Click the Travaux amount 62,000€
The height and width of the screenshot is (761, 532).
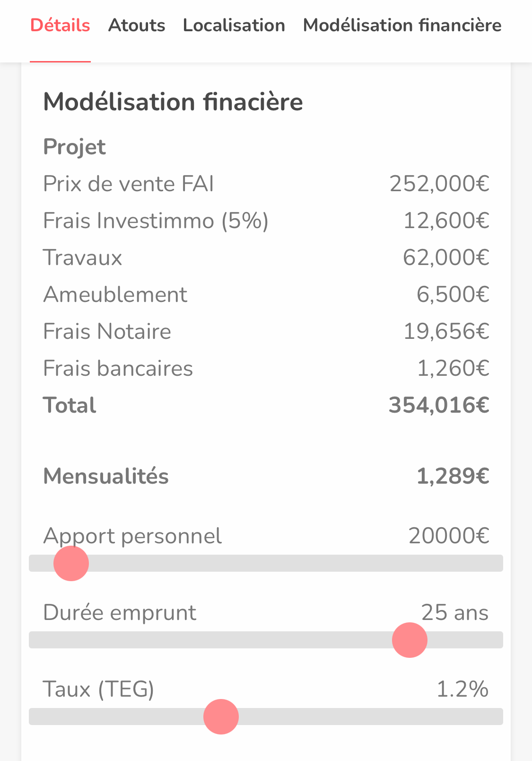pos(446,257)
